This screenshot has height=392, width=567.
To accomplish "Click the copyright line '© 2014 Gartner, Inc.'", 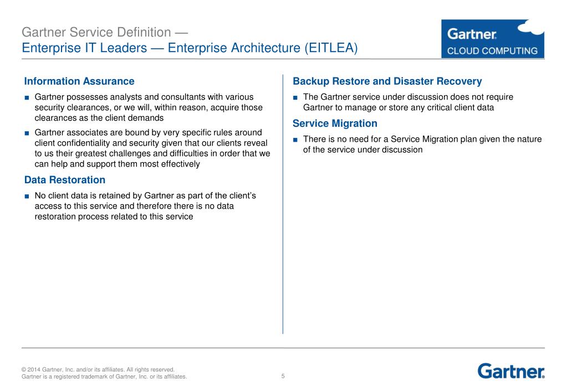I will pos(98,370).
